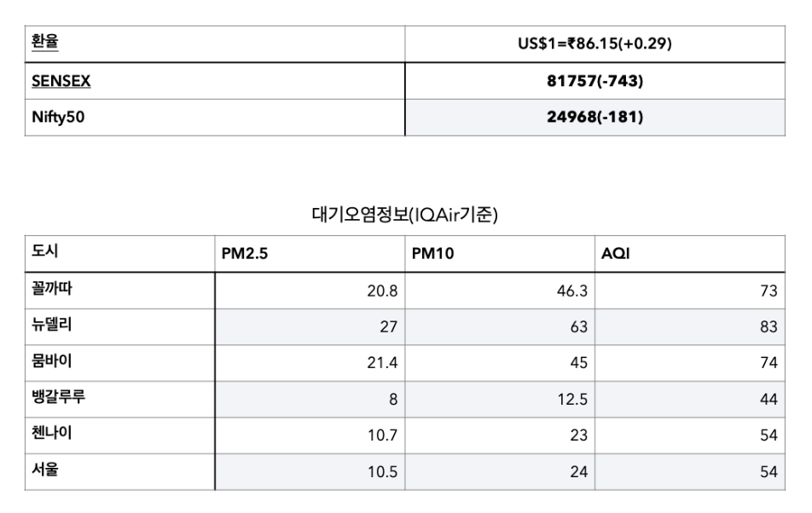
Task: Click the 뉴델리 city row label
Action: click(x=52, y=326)
